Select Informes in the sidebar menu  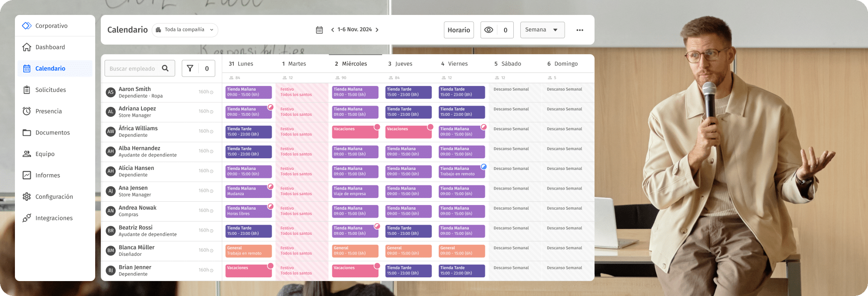48,175
